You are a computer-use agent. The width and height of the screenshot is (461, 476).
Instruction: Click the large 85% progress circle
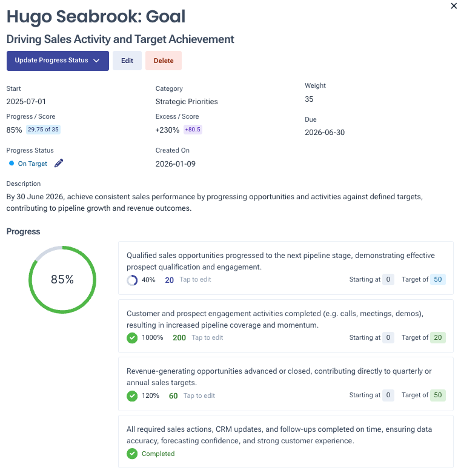[x=62, y=279]
